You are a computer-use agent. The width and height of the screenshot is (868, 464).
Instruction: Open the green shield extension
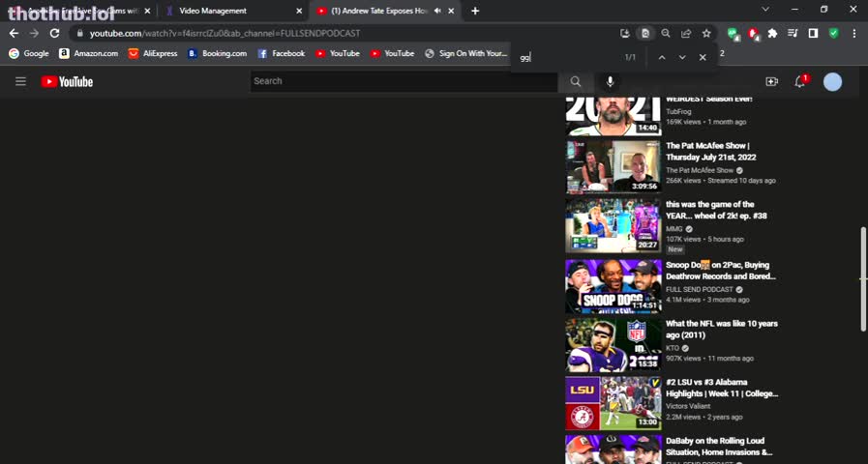click(833, 33)
